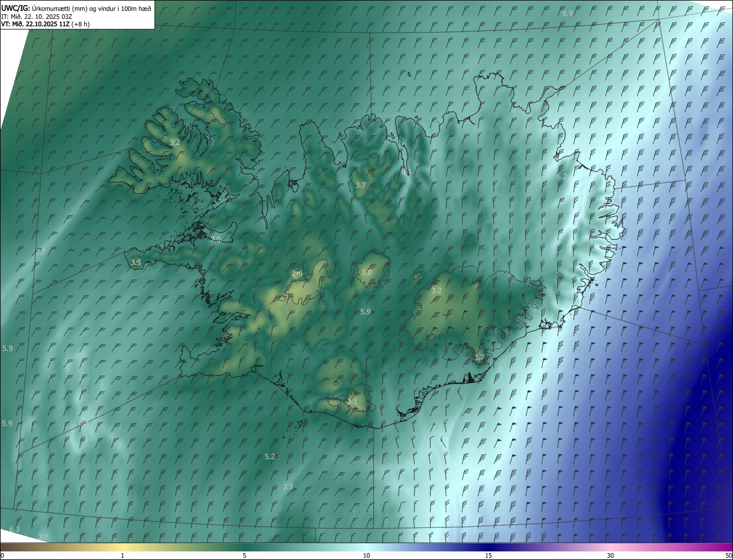Click the 7.3 value label over the sea
The image size is (733, 560).
tap(288, 487)
